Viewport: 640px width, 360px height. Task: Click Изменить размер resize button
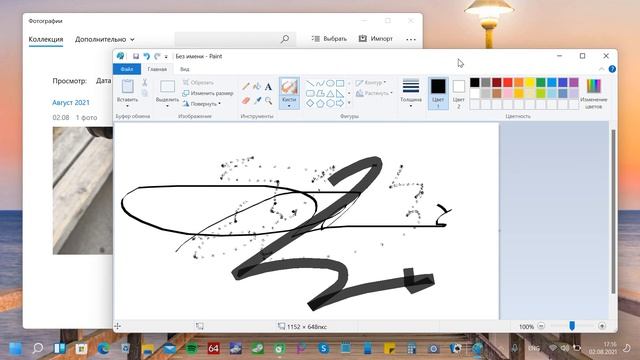207,93
